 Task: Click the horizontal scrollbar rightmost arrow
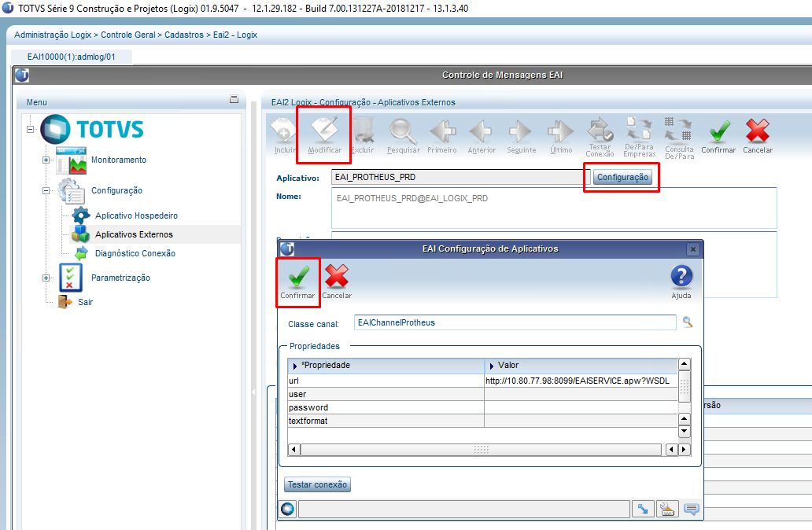[684, 449]
